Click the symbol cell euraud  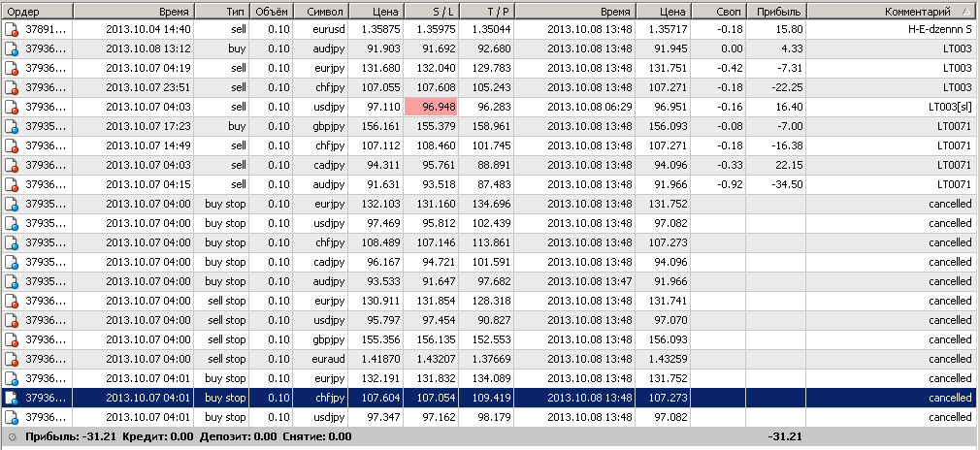(x=329, y=359)
